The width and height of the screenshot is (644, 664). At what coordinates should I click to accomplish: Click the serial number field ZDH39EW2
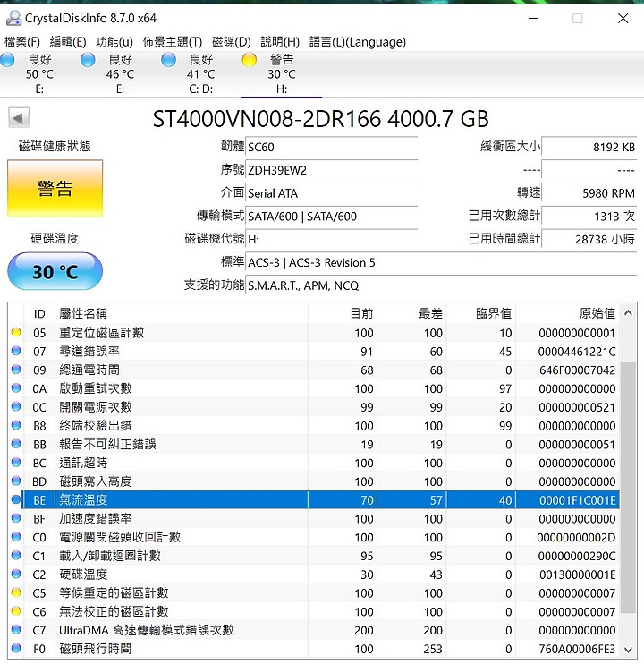point(331,170)
